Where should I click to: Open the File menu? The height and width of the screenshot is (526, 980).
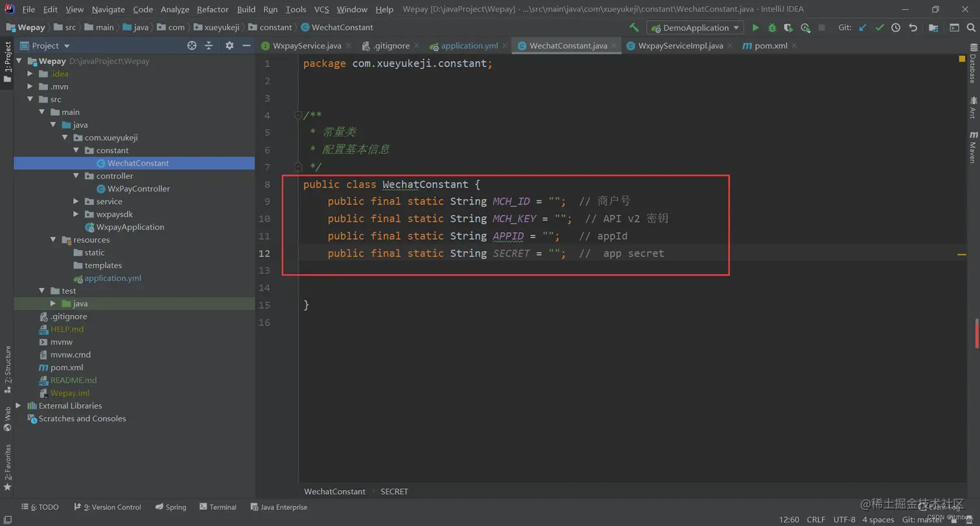[x=29, y=9]
